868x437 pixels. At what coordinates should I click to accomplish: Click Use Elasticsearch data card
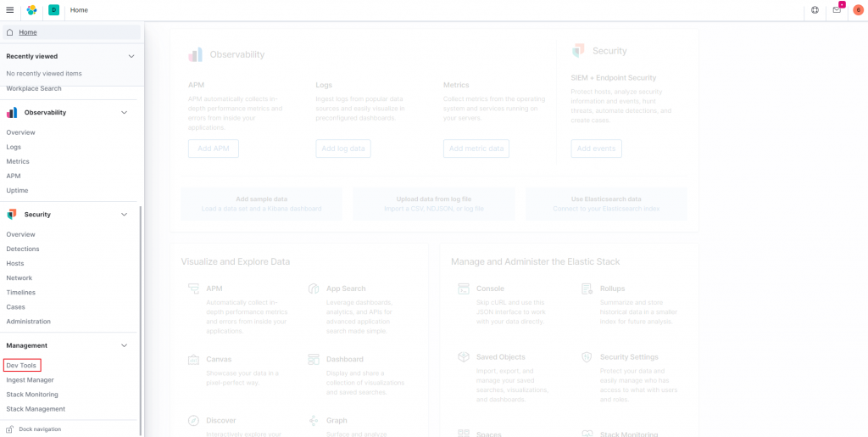pyautogui.click(x=607, y=204)
